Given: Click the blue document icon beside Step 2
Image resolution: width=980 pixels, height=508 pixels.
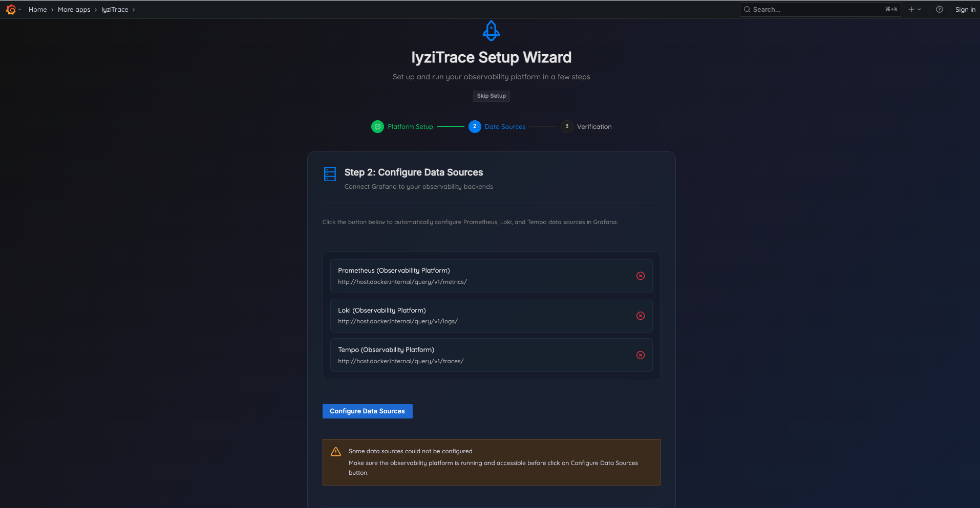Looking at the screenshot, I should (x=330, y=174).
